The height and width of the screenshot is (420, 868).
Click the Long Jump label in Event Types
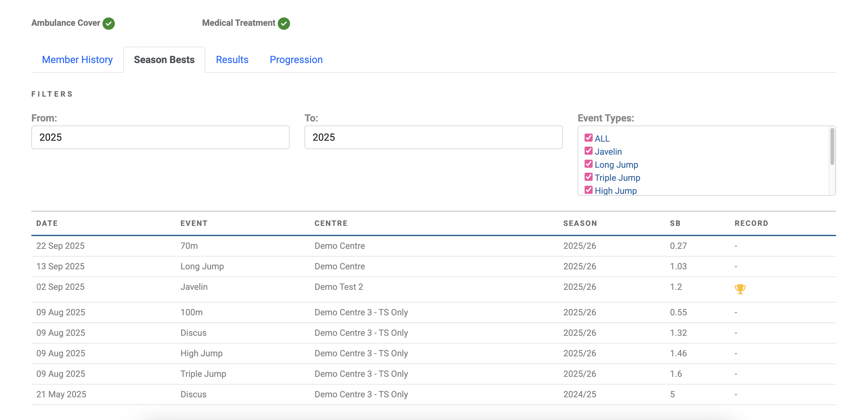pyautogui.click(x=616, y=165)
